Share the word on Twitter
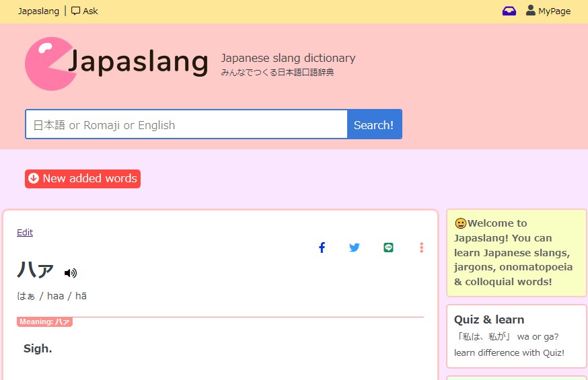This screenshot has height=380, width=588. [x=355, y=248]
